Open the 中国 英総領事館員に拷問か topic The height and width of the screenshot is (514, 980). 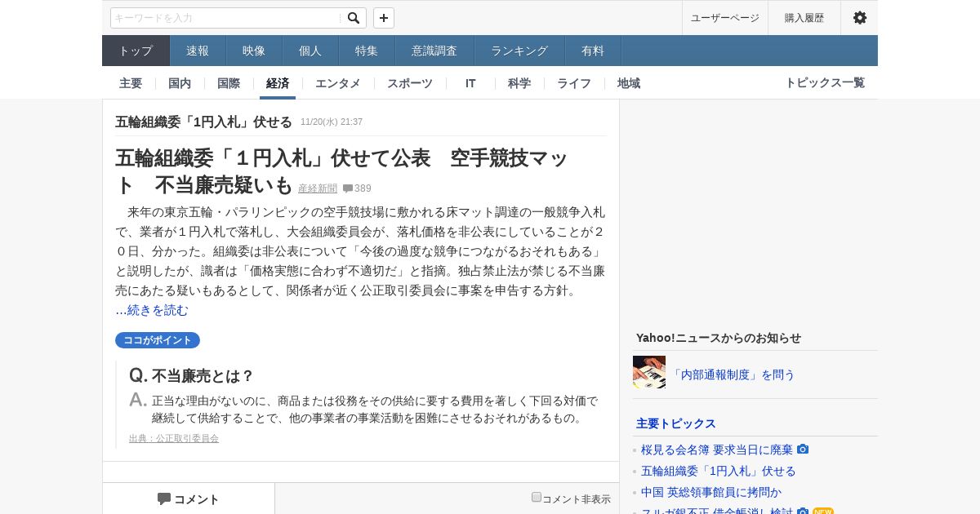[711, 492]
